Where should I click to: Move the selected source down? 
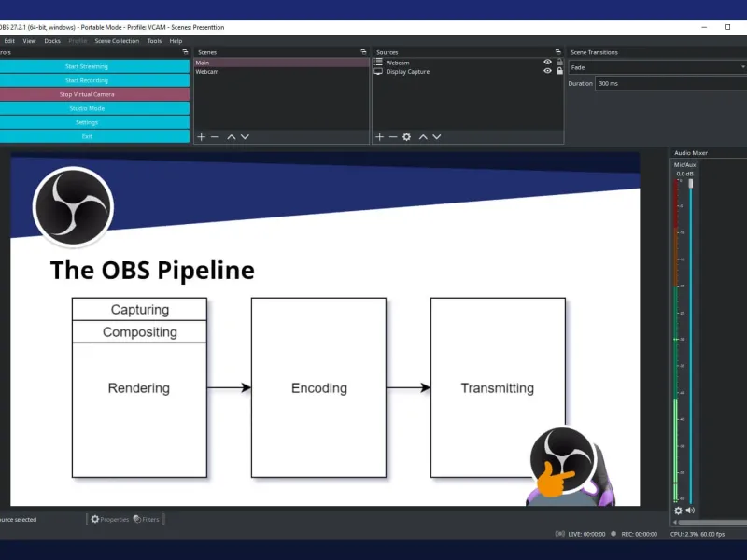[x=436, y=137]
